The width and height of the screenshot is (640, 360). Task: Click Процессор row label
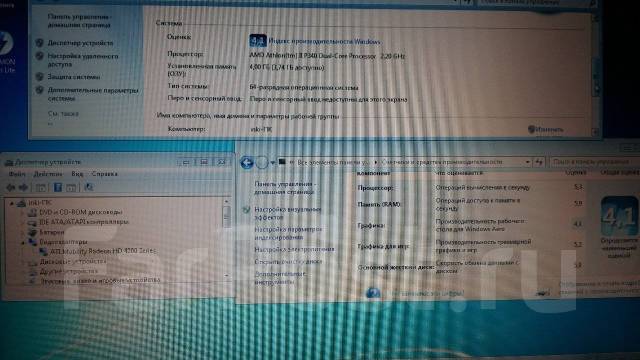click(376, 188)
